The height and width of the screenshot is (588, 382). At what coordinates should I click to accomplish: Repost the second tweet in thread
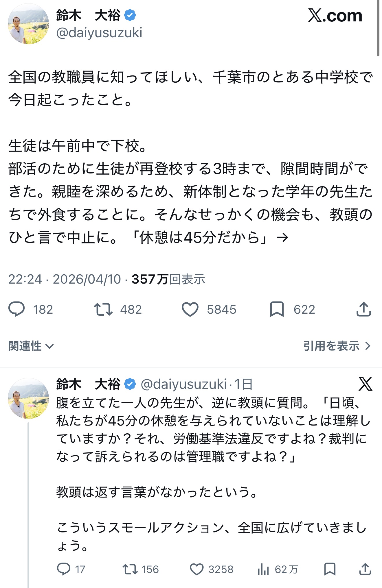point(130,569)
